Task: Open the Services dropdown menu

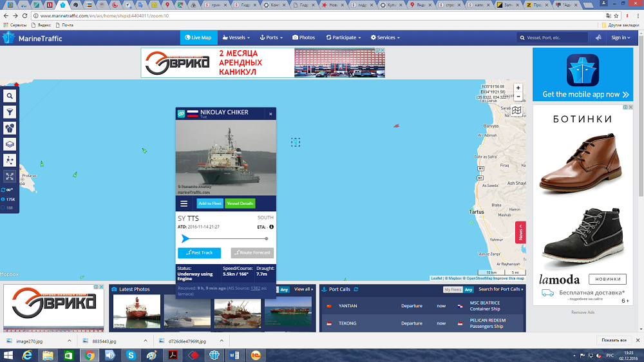Action: (385, 37)
